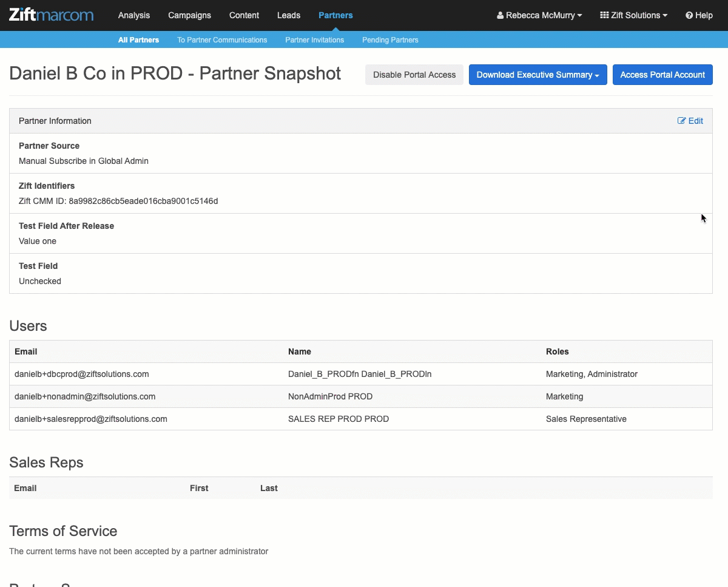Click the Manual Subscribe in Global Admin text
Screen dimensions: 728x587
(84, 161)
